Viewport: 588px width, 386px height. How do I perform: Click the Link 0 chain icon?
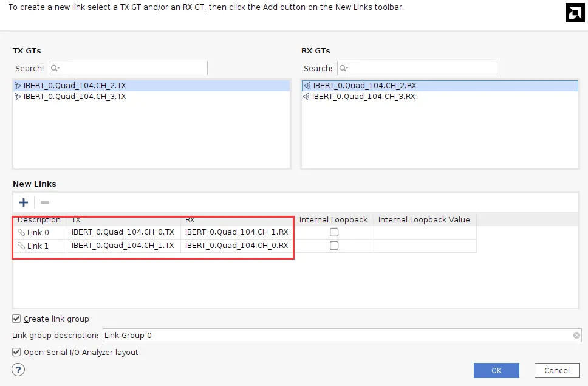[21, 232]
